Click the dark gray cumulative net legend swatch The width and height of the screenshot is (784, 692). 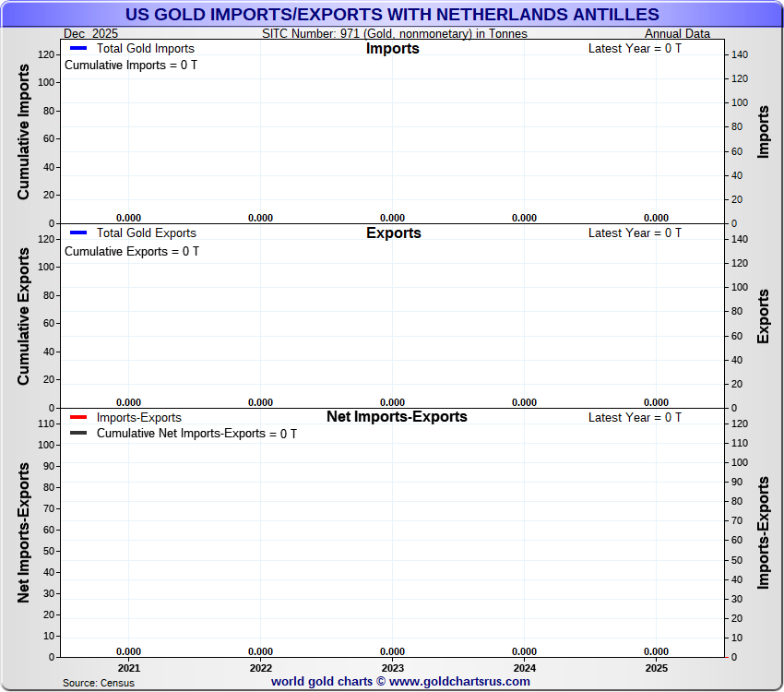78,433
